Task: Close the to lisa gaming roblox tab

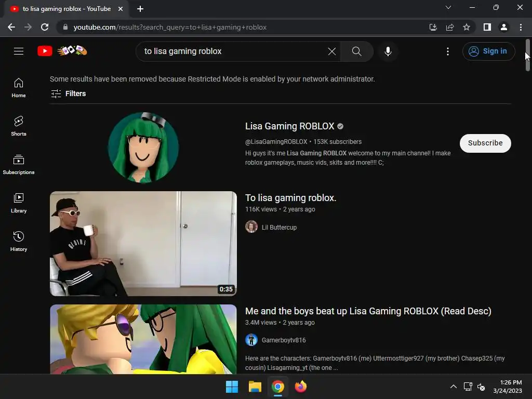Action: [x=121, y=9]
